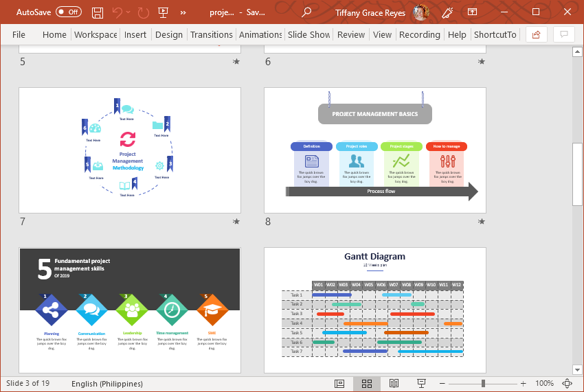Open the File menu

pos(19,34)
